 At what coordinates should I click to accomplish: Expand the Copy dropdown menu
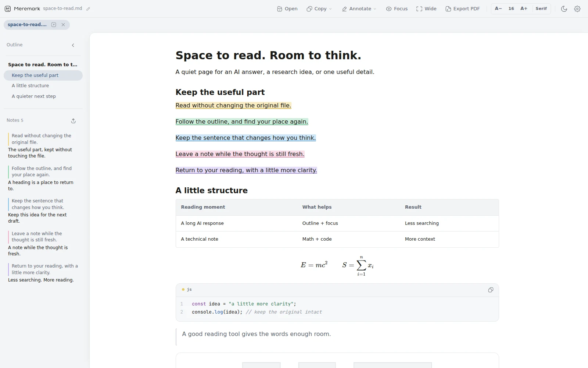(319, 9)
